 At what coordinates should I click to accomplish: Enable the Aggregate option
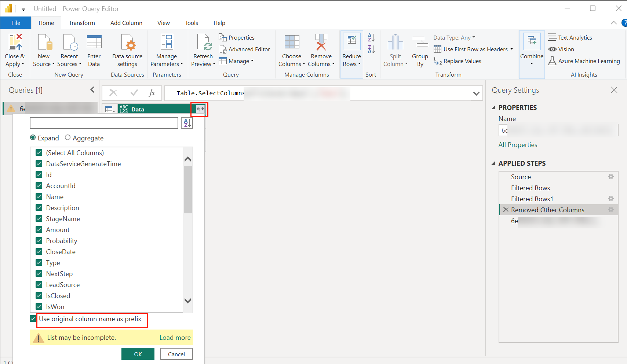coord(68,137)
